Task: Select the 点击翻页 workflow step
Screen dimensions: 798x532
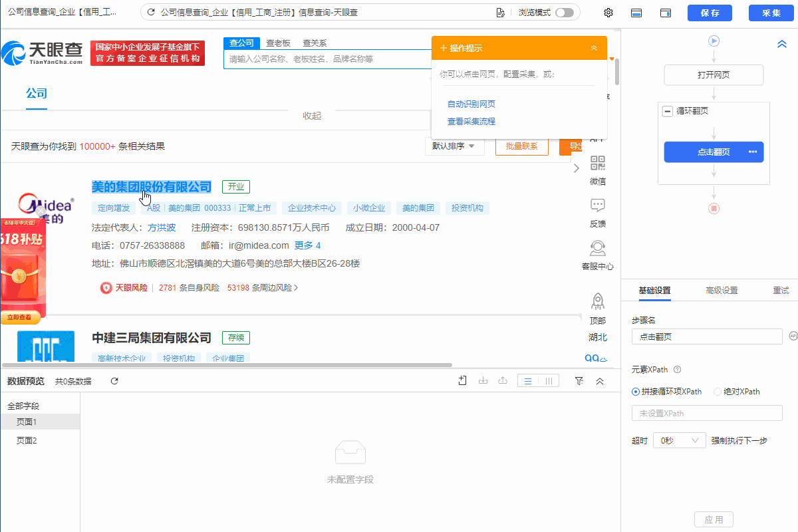Action: pyautogui.click(x=714, y=152)
